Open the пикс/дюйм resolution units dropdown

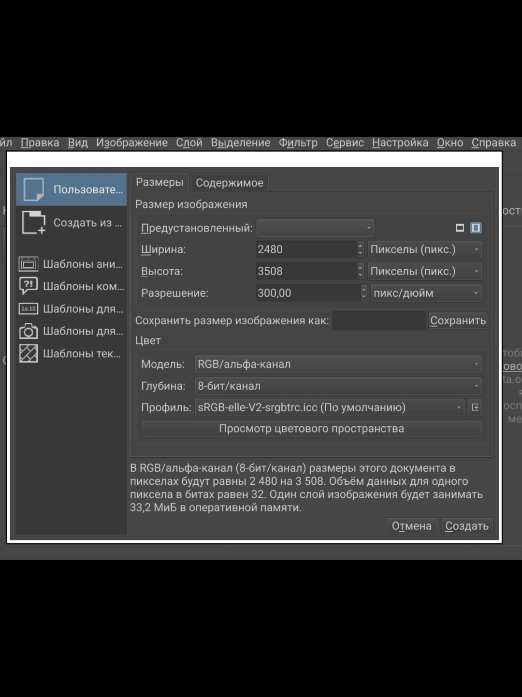click(x=426, y=293)
